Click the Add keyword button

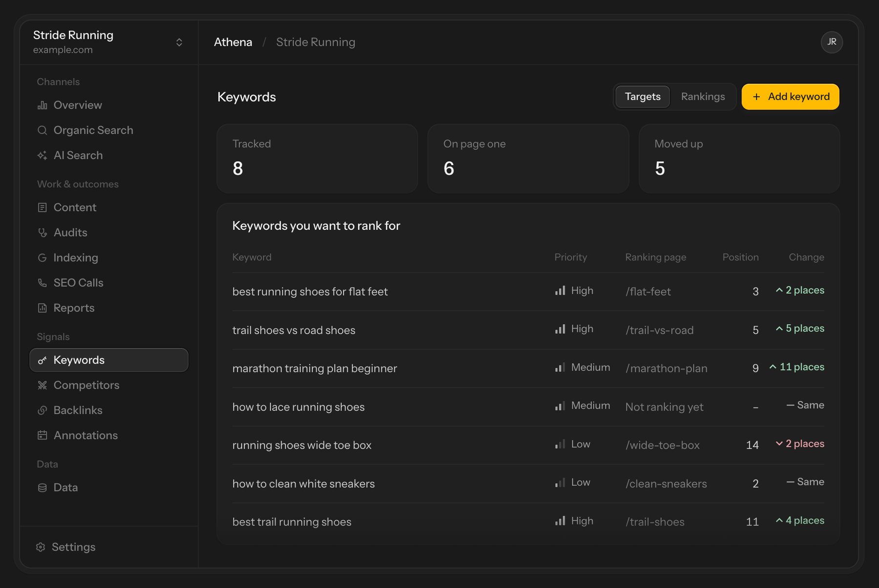pyautogui.click(x=790, y=97)
